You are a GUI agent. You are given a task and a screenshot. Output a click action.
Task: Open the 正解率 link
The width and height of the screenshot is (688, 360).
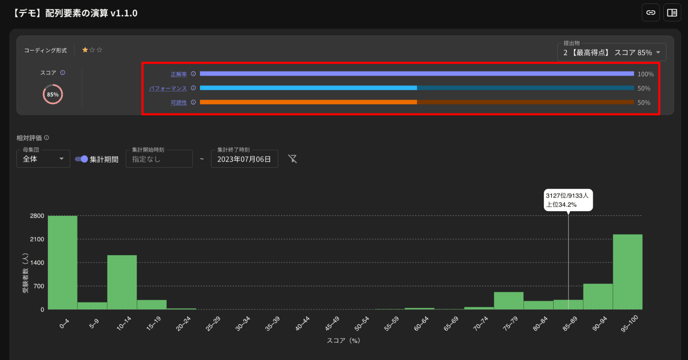179,74
